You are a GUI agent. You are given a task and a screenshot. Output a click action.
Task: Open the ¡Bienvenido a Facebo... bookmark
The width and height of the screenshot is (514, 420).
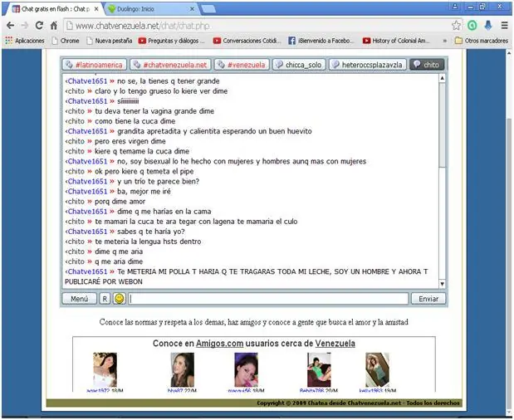point(321,41)
